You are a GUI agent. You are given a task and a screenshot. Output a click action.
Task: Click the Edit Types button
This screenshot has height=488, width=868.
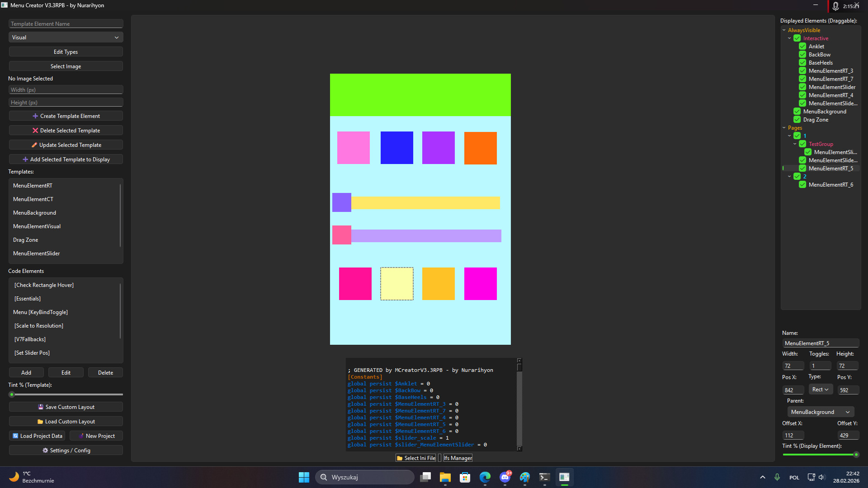(x=66, y=52)
